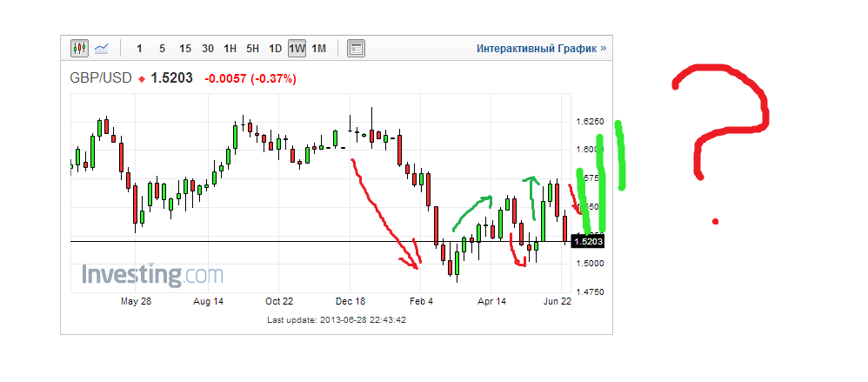Select the 1H timeframe

[230, 49]
